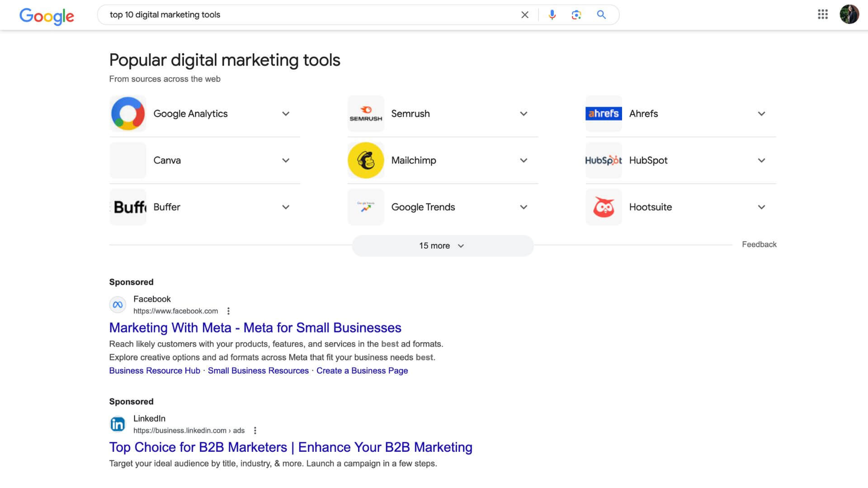Expand the Google Analytics entry chevron
Image resolution: width=868 pixels, height=488 pixels.
(x=286, y=114)
